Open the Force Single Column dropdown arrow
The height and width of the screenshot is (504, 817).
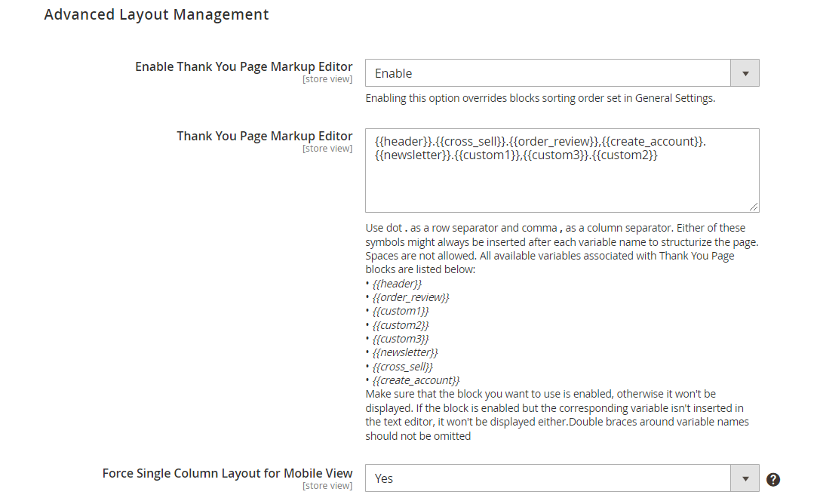click(745, 478)
